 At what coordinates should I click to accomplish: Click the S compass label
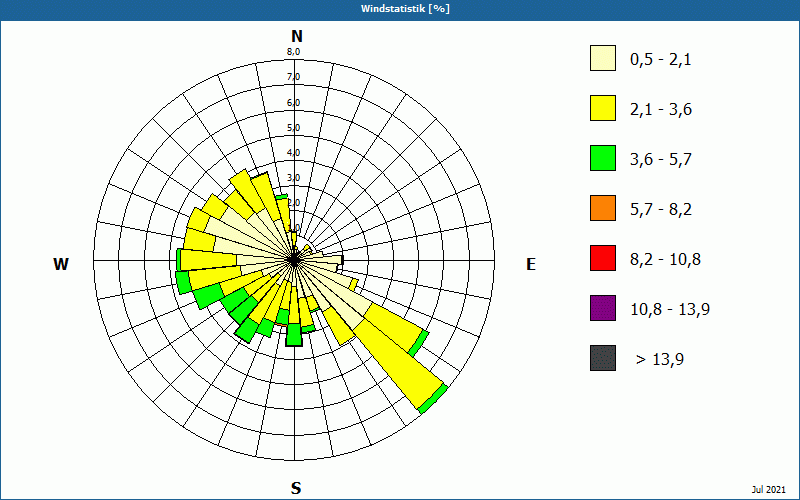[296, 488]
